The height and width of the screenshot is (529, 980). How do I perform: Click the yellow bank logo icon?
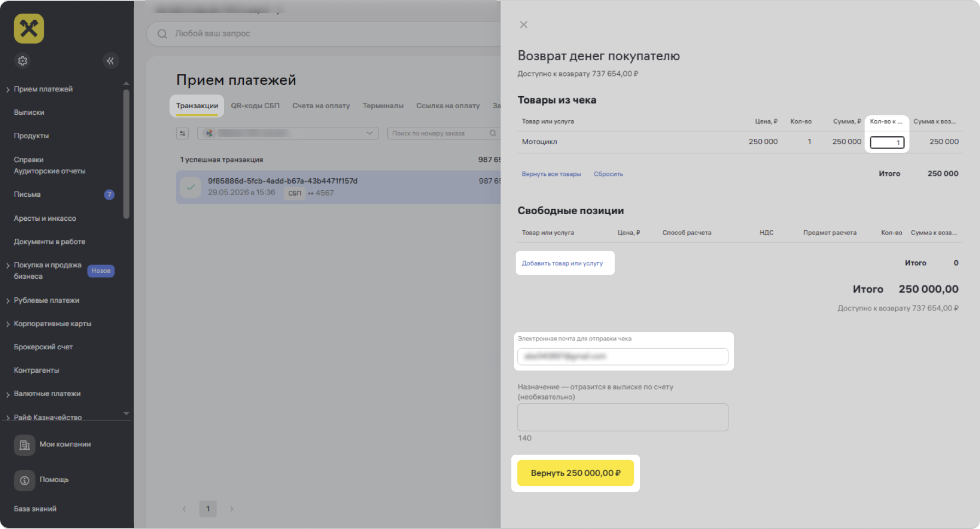[x=29, y=28]
